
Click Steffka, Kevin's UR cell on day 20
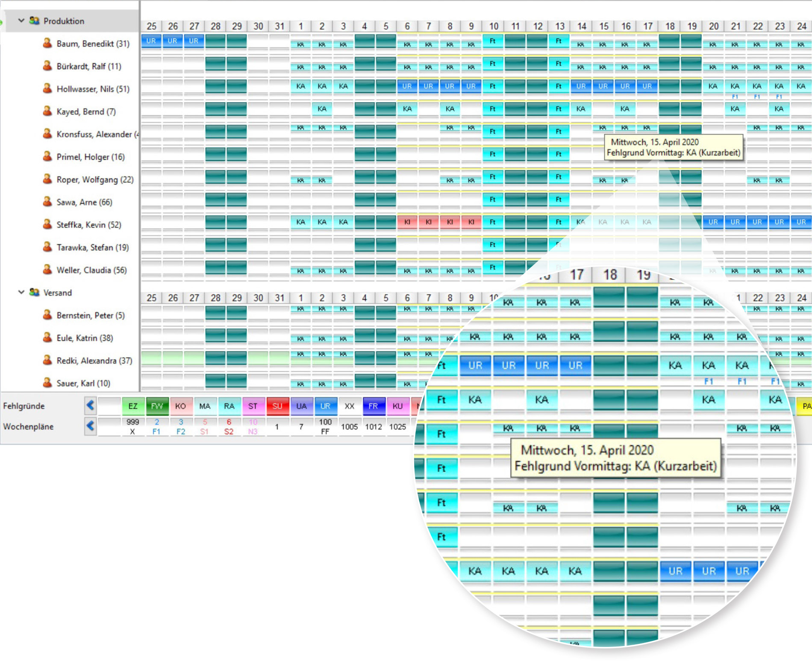pos(713,222)
